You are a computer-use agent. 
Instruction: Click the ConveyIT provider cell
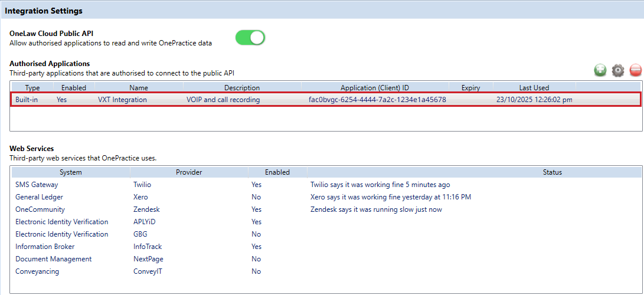click(148, 271)
